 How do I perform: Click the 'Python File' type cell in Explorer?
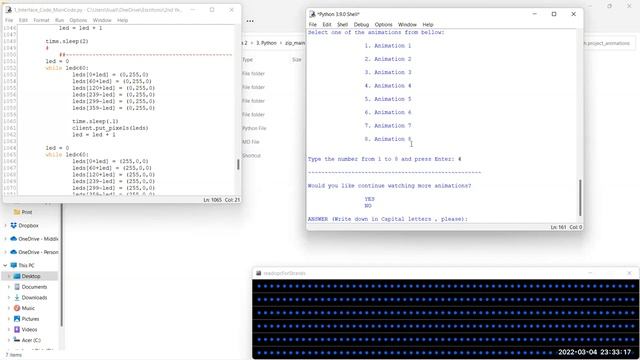(x=254, y=128)
